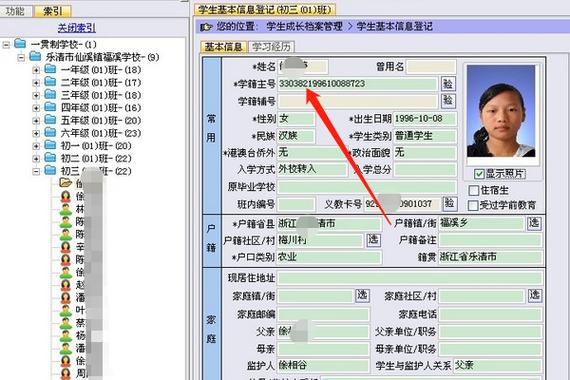Select the 一贯制学校 folder icon
Image resolution: width=570 pixels, height=380 pixels.
click(x=20, y=44)
